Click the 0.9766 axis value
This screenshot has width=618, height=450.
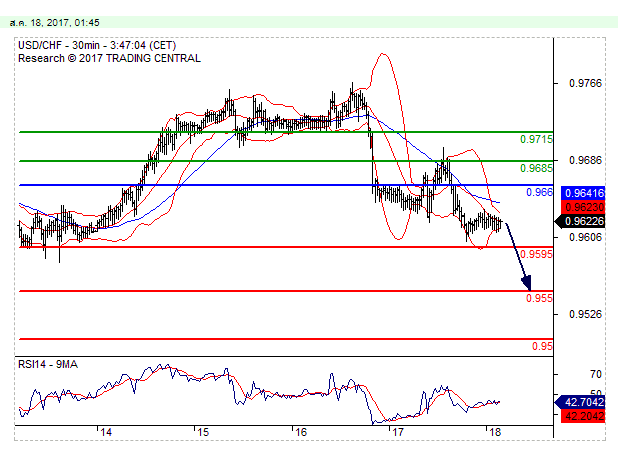(585, 83)
